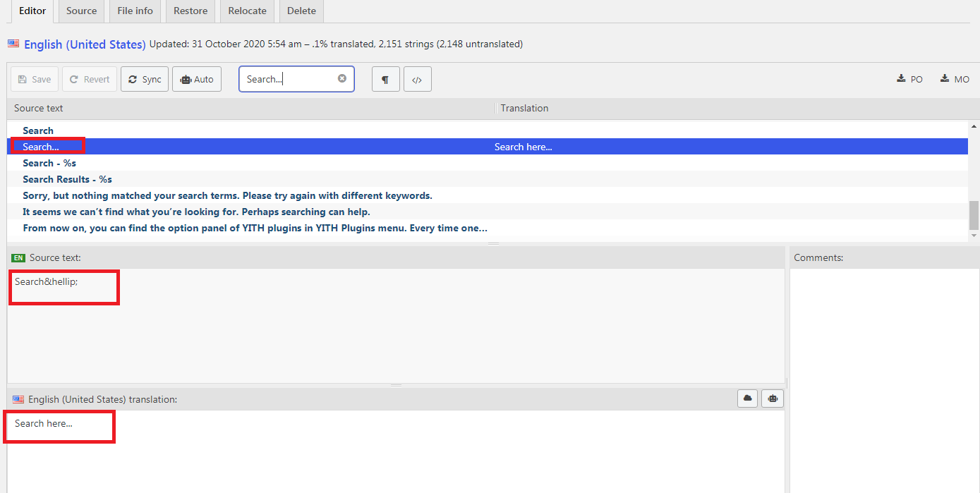Select the 'Search - %s' row

tap(489, 163)
